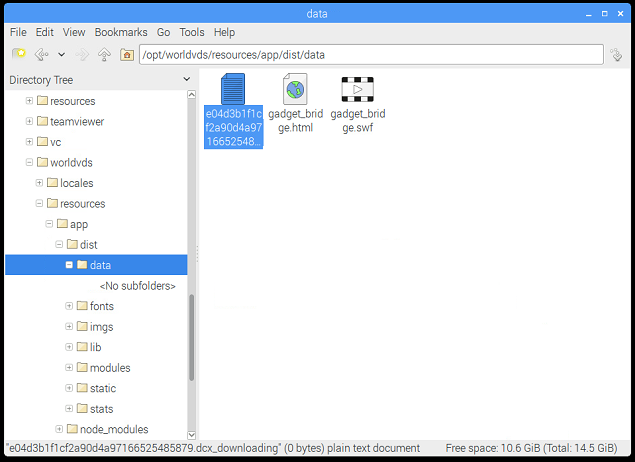Go to parent folder with up arrow

(x=104, y=54)
